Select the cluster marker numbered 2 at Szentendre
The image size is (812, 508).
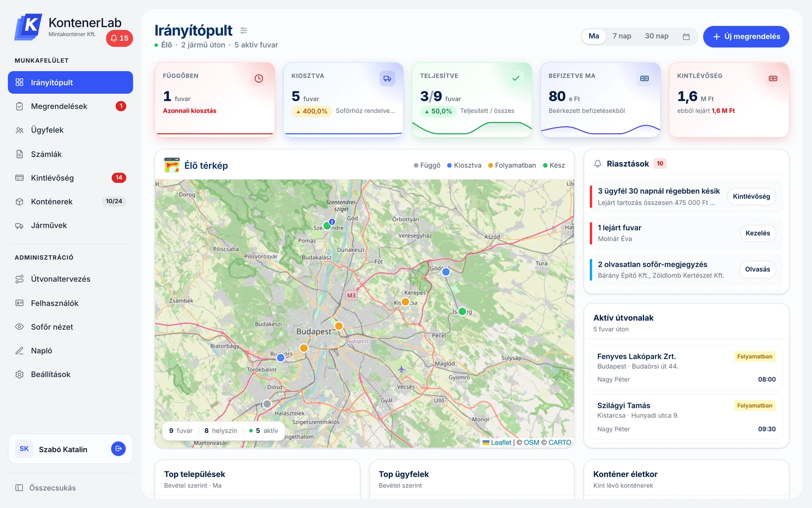pos(332,222)
